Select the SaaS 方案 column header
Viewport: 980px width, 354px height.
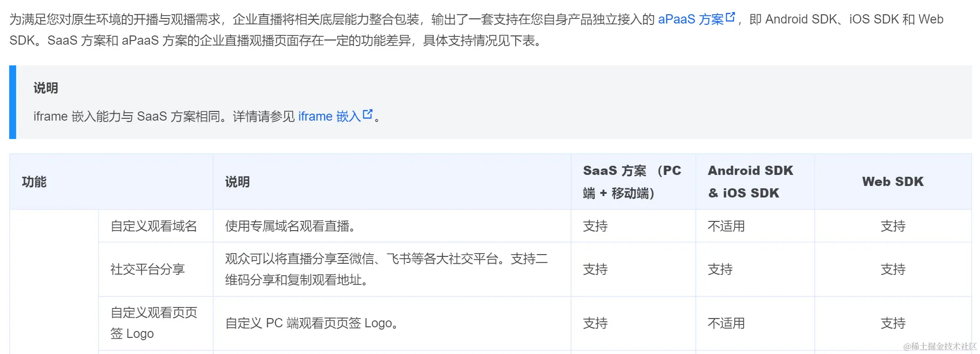[632, 182]
